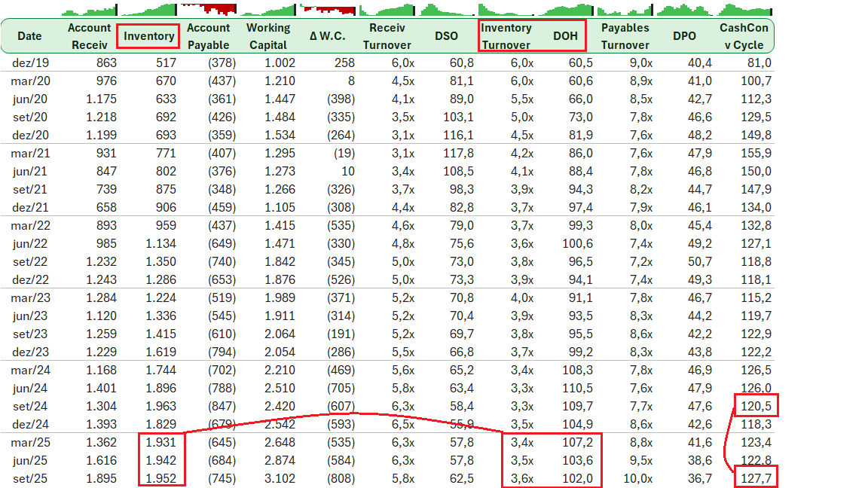Select payables turnover 10,0x

(x=637, y=479)
